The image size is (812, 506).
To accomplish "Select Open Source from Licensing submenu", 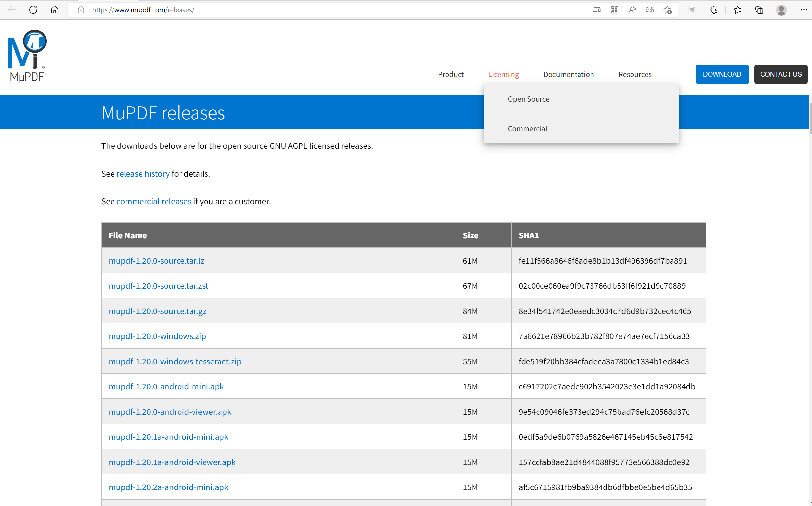I will click(x=528, y=99).
